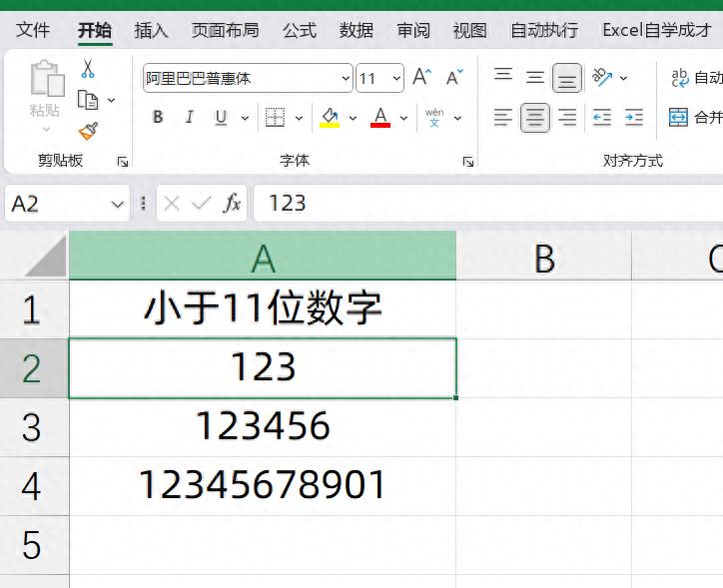The height and width of the screenshot is (588, 723).
Task: Increase font size with larger A icon
Action: click(421, 77)
